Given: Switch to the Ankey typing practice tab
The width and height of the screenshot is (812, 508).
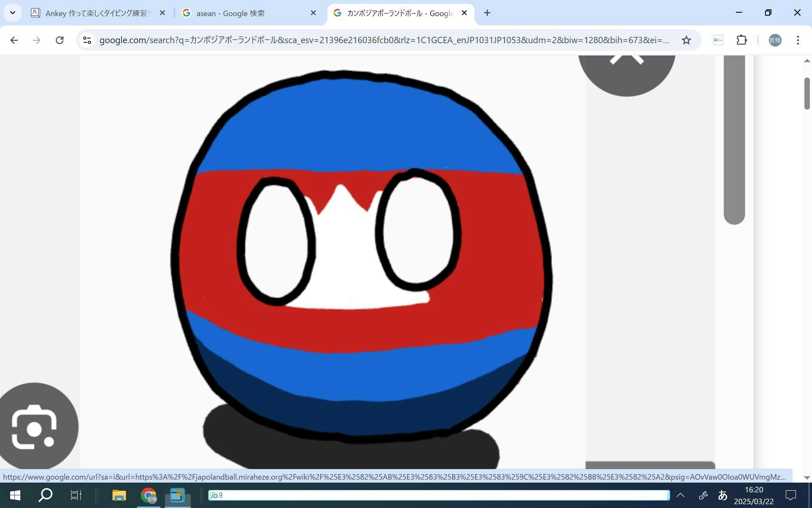Looking at the screenshot, I should 97,13.
